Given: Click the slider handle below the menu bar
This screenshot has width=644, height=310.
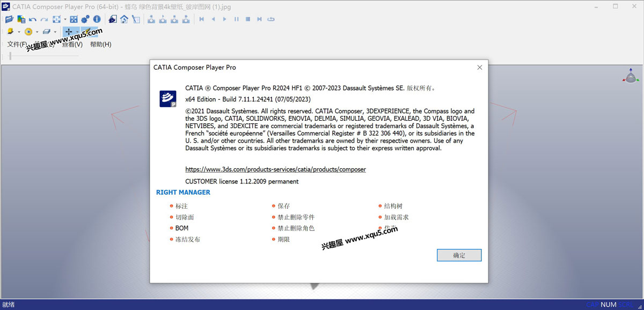Looking at the screenshot, I should coord(10,55).
